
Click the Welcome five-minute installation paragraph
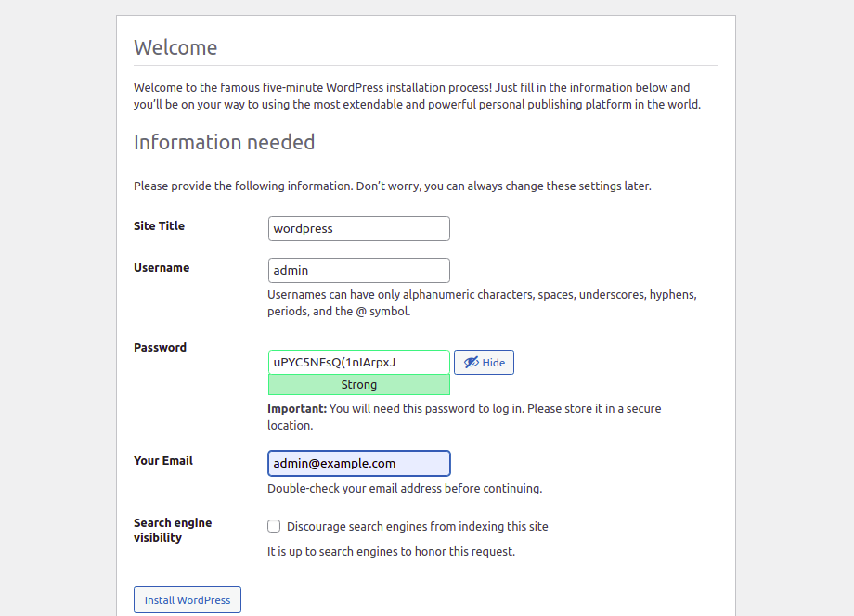coord(417,96)
